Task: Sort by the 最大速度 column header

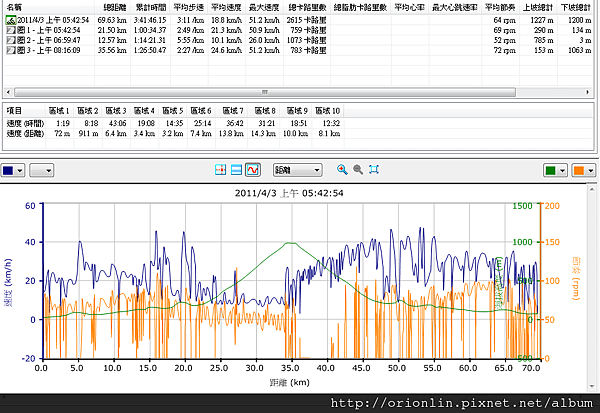Action: [x=264, y=7]
